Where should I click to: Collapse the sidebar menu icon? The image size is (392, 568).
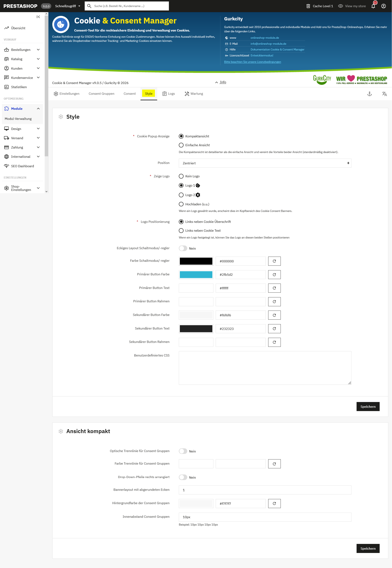tap(38, 17)
